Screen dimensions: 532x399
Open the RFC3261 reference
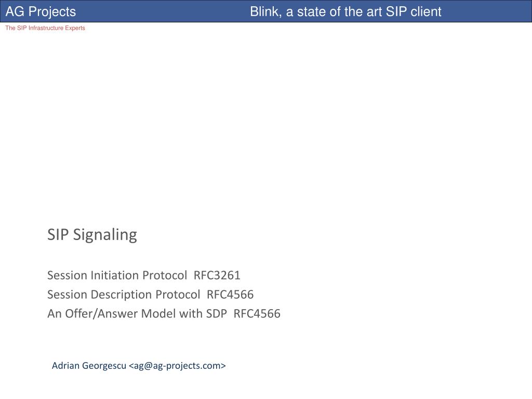(x=217, y=275)
